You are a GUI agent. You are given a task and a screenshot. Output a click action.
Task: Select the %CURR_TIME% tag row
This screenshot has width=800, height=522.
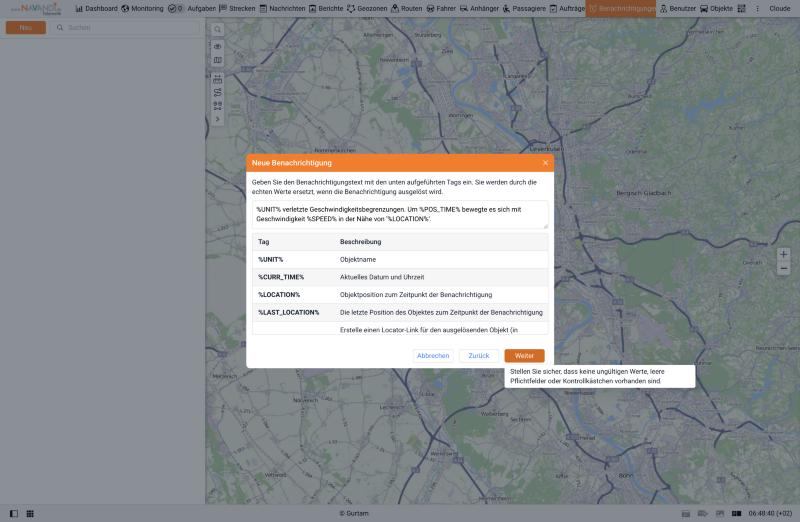tap(400, 277)
